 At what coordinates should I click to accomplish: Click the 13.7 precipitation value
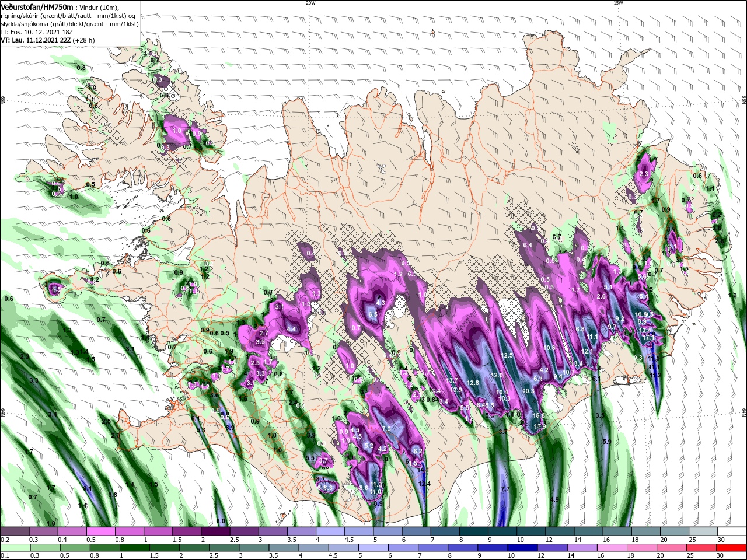click(x=452, y=380)
